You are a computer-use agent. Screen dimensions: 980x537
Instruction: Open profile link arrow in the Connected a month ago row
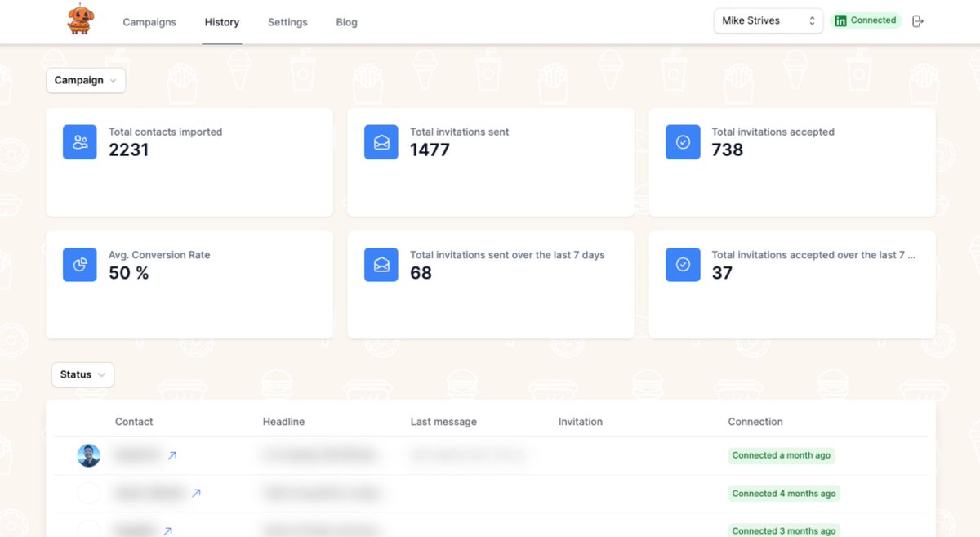(x=172, y=455)
